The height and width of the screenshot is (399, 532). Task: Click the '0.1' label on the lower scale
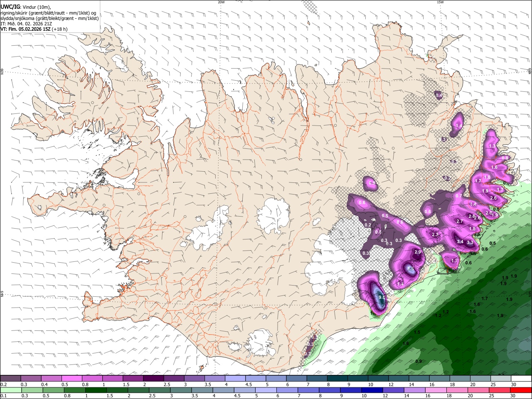tap(4, 396)
